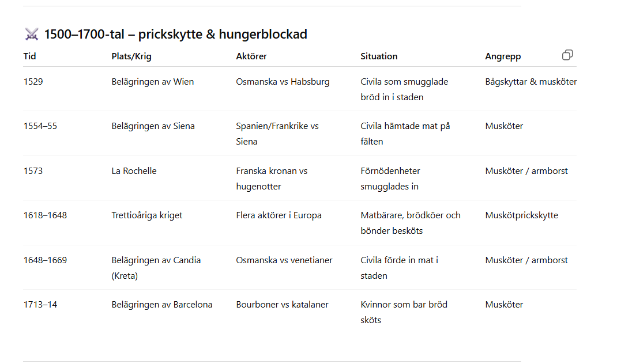Click the '1648–1669' date cell
The height and width of the screenshot is (364, 636).
(45, 260)
